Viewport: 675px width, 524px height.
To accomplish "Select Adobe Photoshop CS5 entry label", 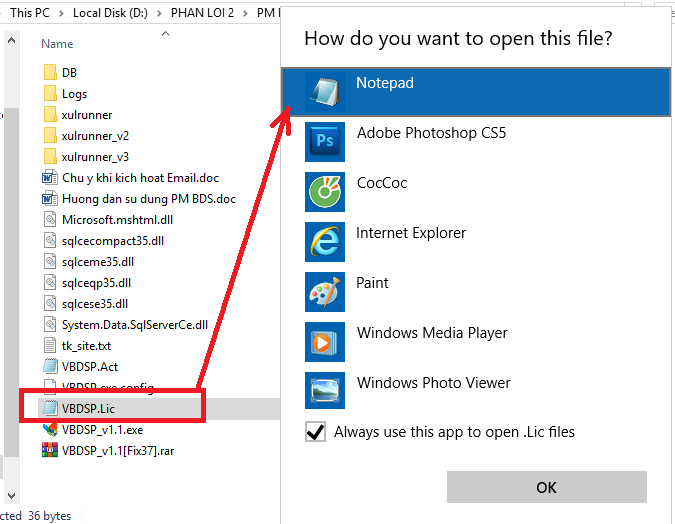I will (431, 133).
